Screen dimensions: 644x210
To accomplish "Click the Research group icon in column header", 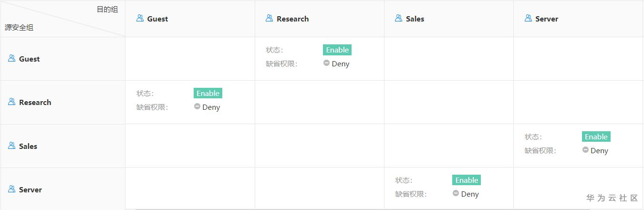I will click(x=269, y=18).
